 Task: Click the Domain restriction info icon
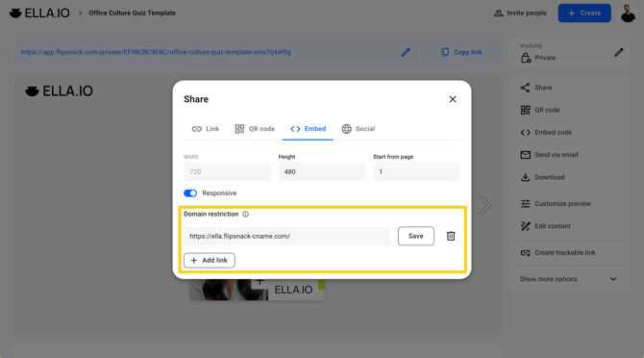(246, 215)
